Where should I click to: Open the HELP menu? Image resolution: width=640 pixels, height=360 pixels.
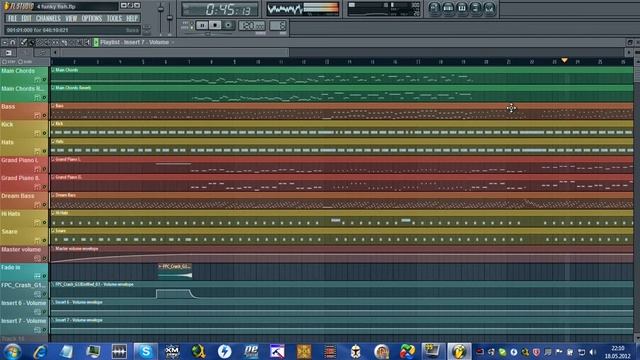131,18
